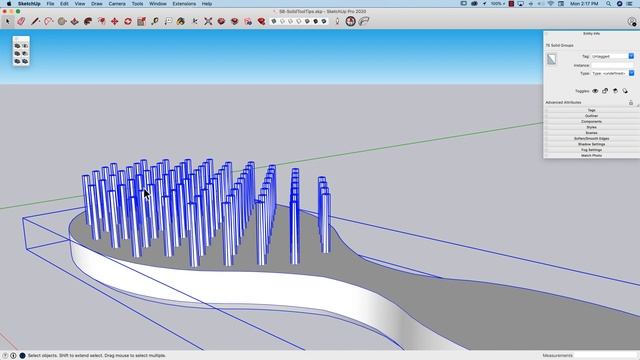
Task: Open the Window menu
Action: coord(158,4)
